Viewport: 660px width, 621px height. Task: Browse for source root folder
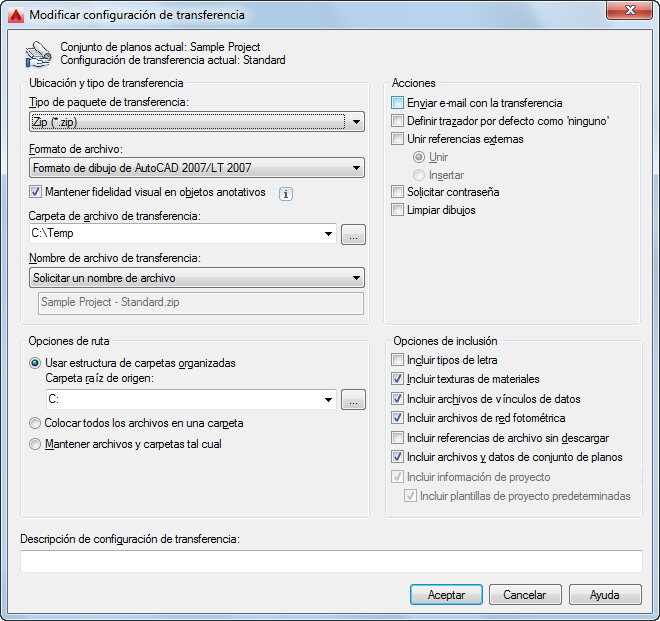click(x=353, y=400)
